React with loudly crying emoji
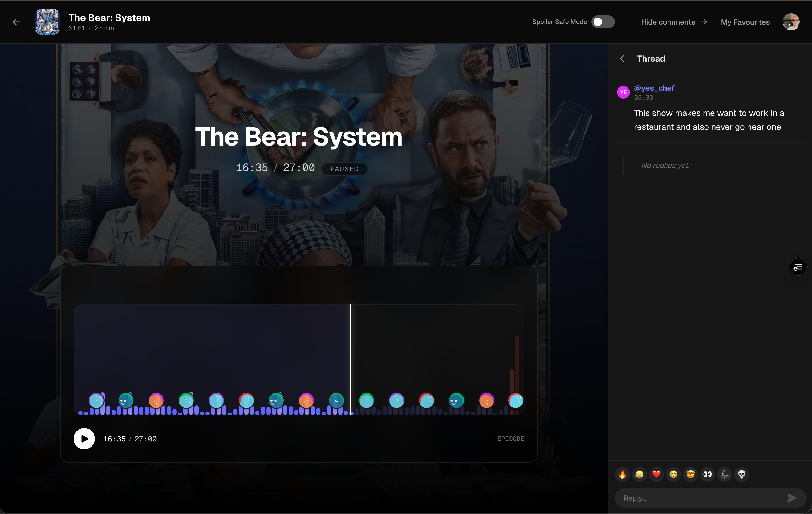 point(673,475)
